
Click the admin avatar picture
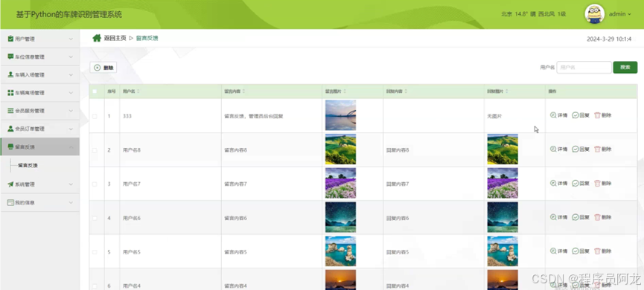click(x=594, y=14)
